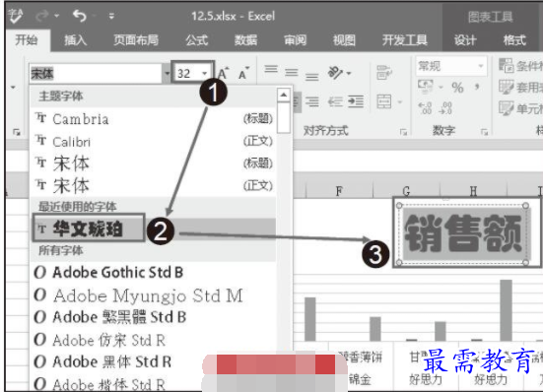Select the Adobe 黑体 Std R font
The image size is (543, 392).
pyautogui.click(x=153, y=361)
